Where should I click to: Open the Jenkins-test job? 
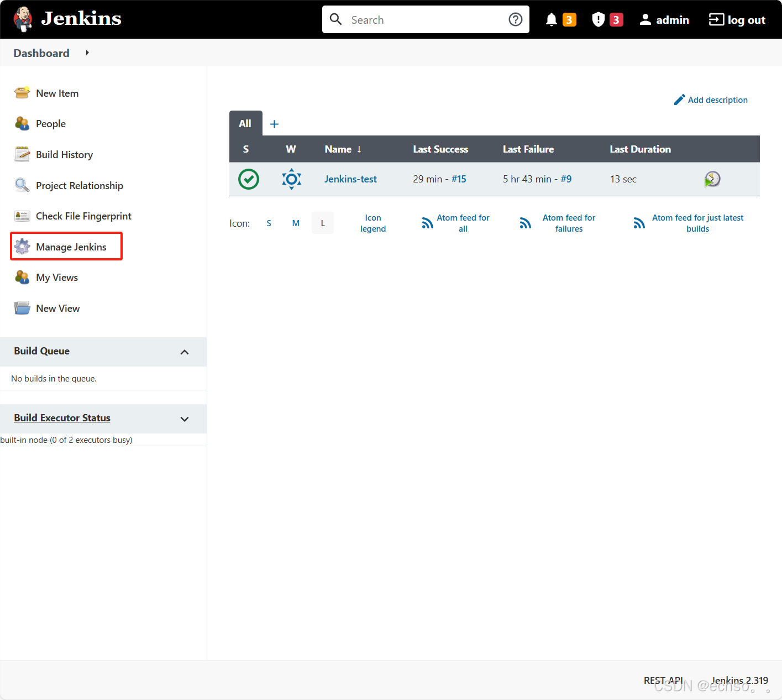350,179
